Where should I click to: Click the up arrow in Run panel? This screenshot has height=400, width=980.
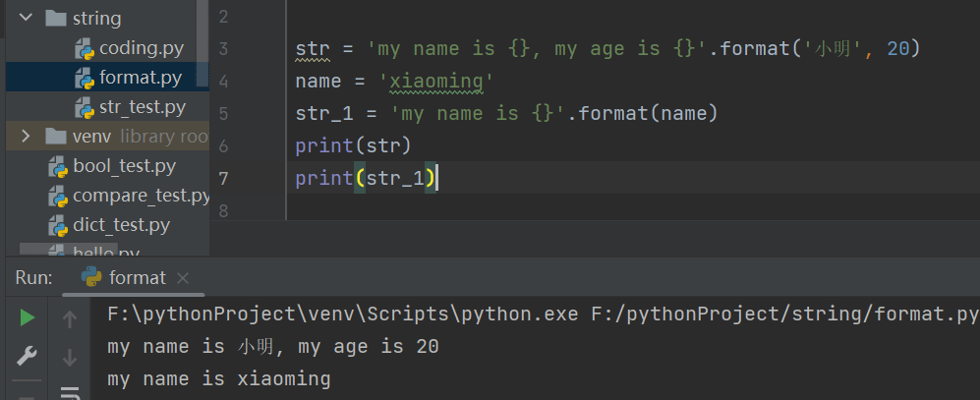click(x=70, y=318)
